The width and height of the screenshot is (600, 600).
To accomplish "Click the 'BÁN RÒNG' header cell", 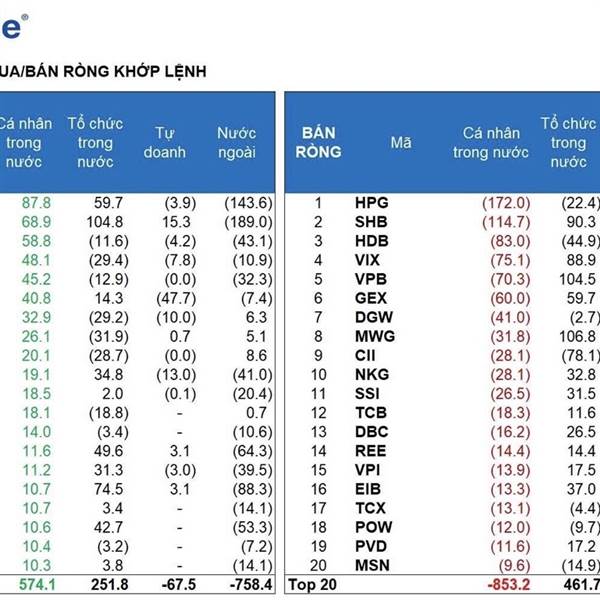I will [x=318, y=142].
